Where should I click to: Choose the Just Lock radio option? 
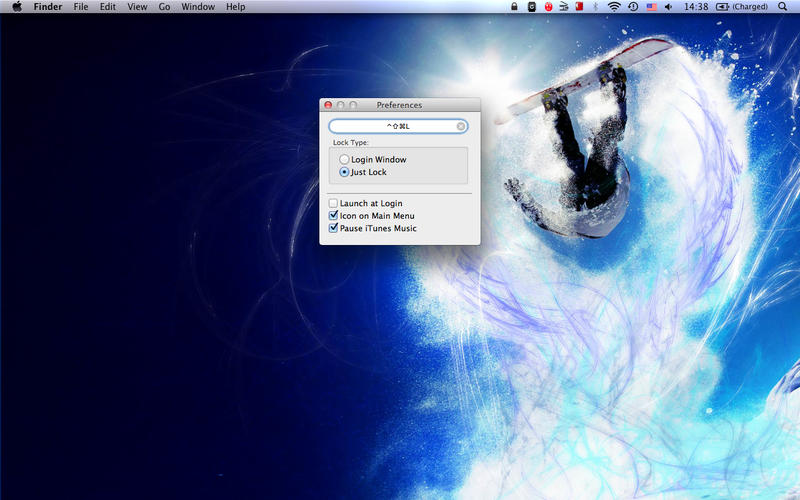[x=345, y=172]
